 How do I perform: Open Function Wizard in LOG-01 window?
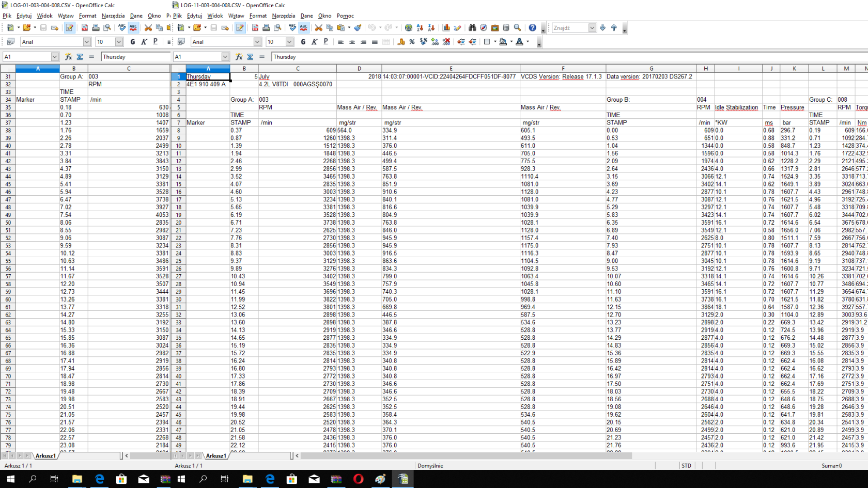(x=68, y=57)
